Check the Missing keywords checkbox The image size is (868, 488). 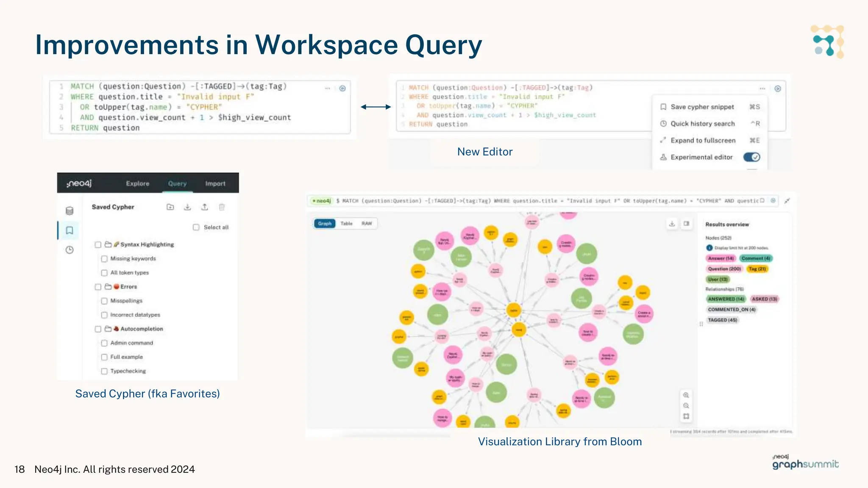coord(104,258)
